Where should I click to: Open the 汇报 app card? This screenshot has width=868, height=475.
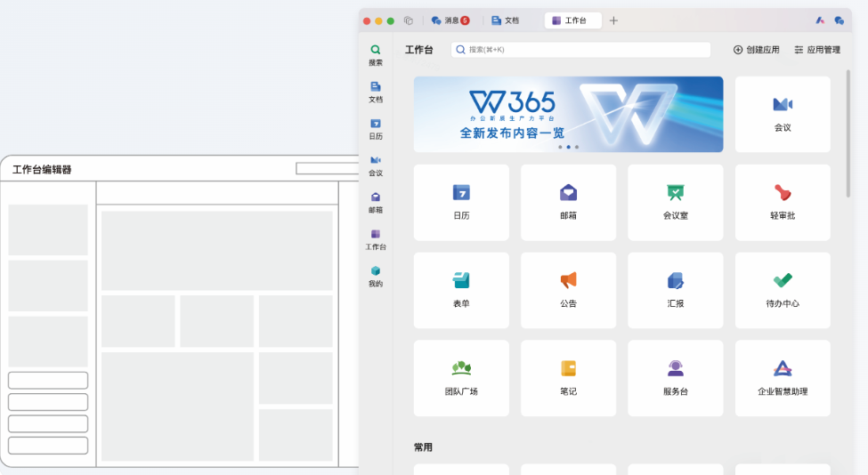pyautogui.click(x=676, y=290)
